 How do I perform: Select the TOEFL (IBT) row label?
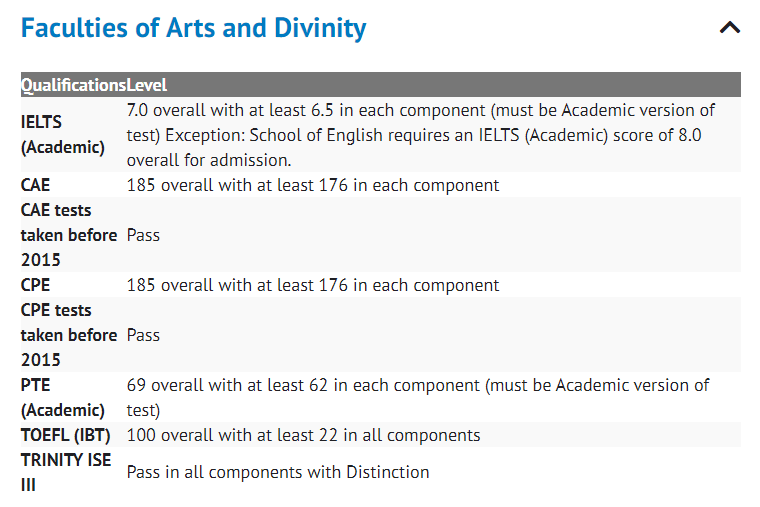65,435
